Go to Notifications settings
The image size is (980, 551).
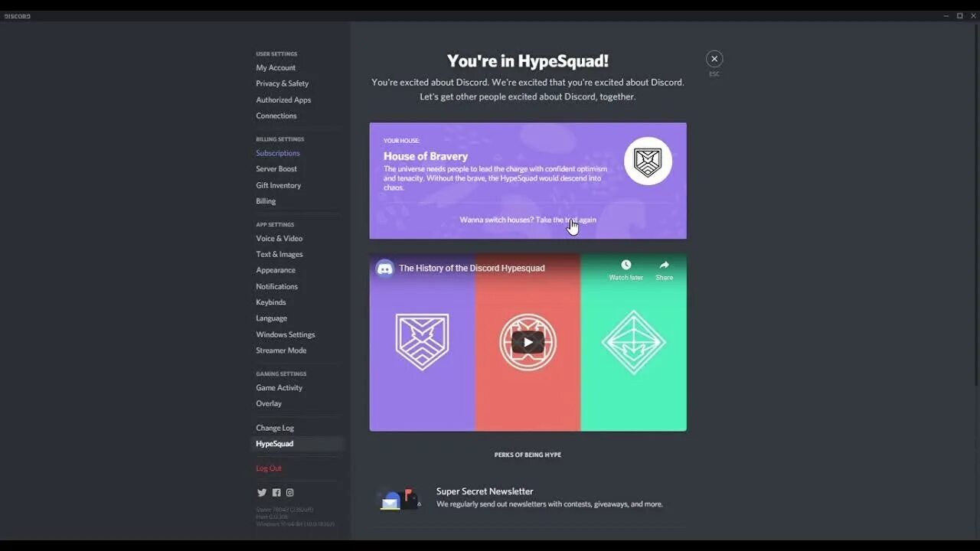[x=276, y=286]
